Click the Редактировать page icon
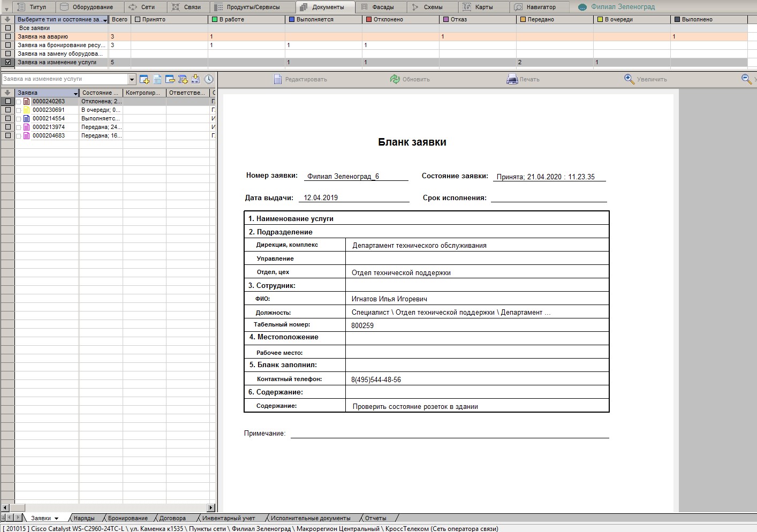This screenshot has height=532, width=757. pyautogui.click(x=278, y=79)
